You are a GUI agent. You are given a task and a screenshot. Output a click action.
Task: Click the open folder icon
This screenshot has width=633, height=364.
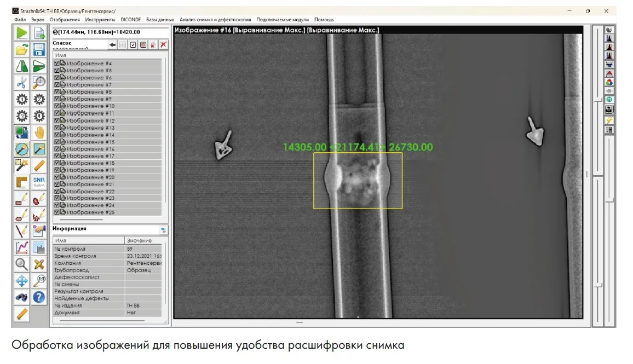pyautogui.click(x=22, y=50)
